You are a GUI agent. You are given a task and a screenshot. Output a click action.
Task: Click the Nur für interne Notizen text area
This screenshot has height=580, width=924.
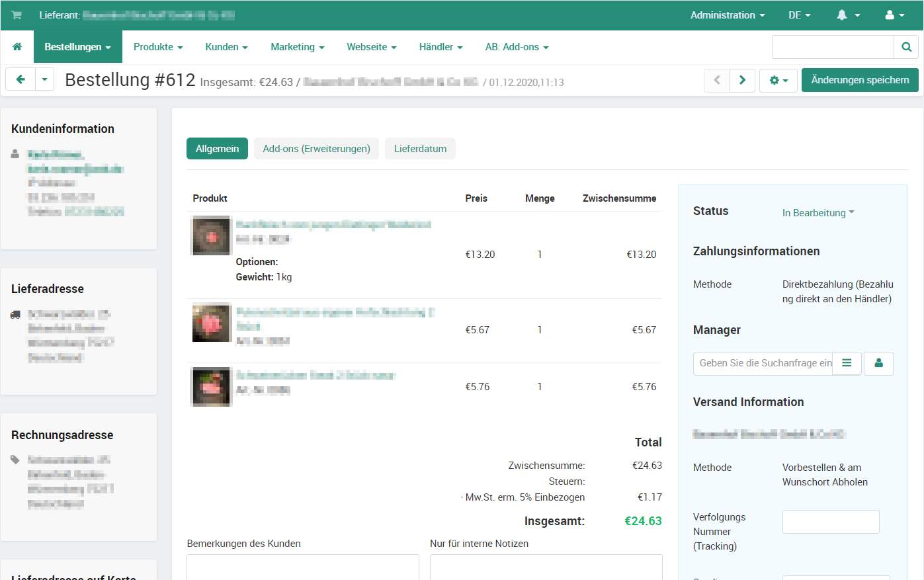[x=546, y=567]
